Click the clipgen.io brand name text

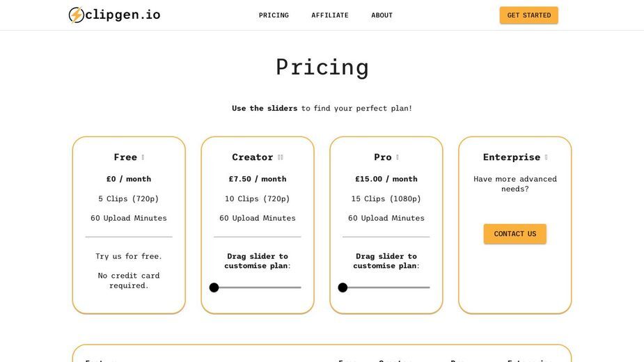coord(123,15)
